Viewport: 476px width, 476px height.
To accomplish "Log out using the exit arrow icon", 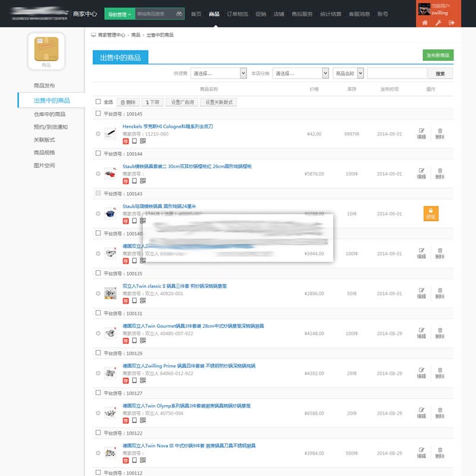I will click(452, 23).
